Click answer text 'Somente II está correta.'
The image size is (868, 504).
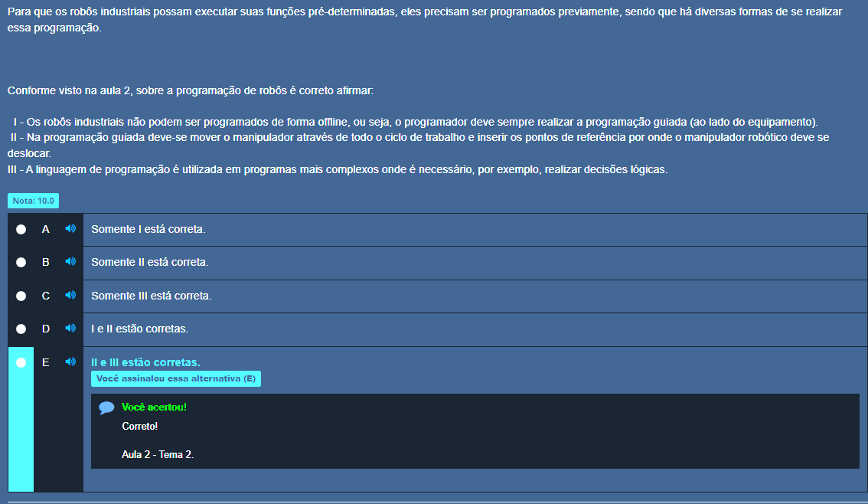click(x=149, y=262)
